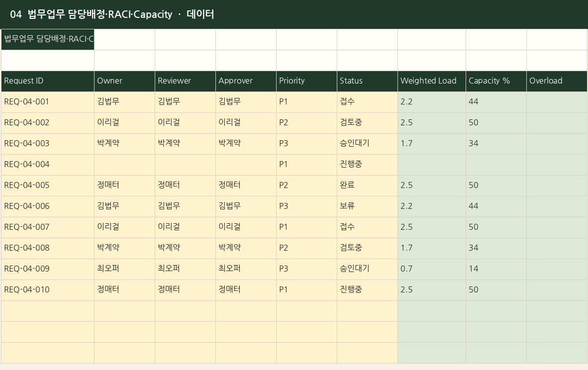The height and width of the screenshot is (370, 588).
Task: Click cell REQ-04-003
Action: coord(48,144)
